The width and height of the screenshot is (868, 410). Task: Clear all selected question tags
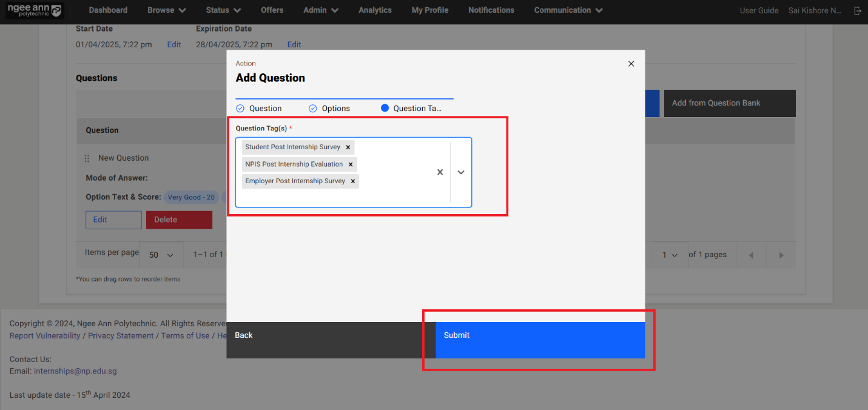pyautogui.click(x=440, y=172)
